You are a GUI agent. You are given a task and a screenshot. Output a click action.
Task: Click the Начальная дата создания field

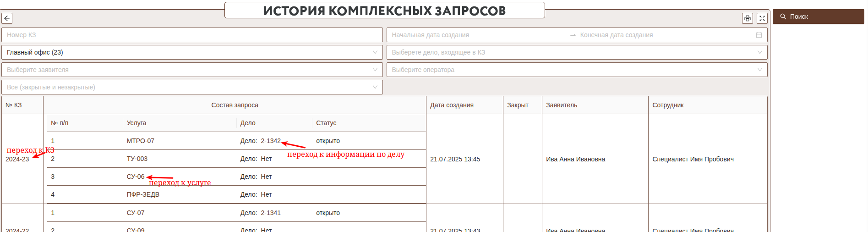click(x=476, y=35)
